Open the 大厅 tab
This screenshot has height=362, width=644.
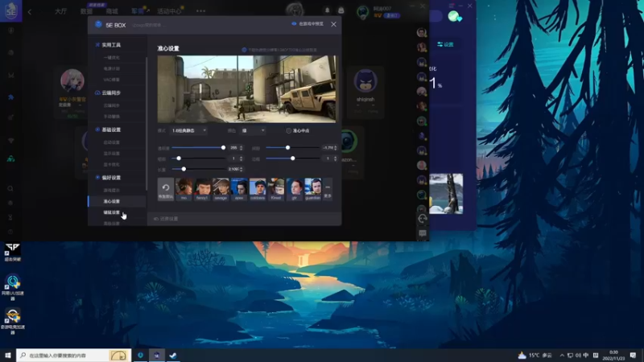tap(61, 11)
